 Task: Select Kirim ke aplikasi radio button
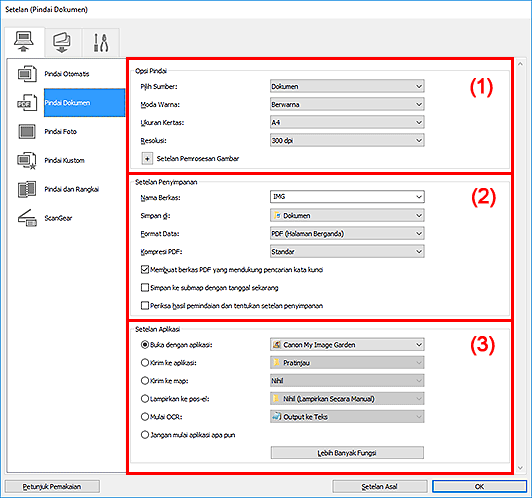point(145,363)
